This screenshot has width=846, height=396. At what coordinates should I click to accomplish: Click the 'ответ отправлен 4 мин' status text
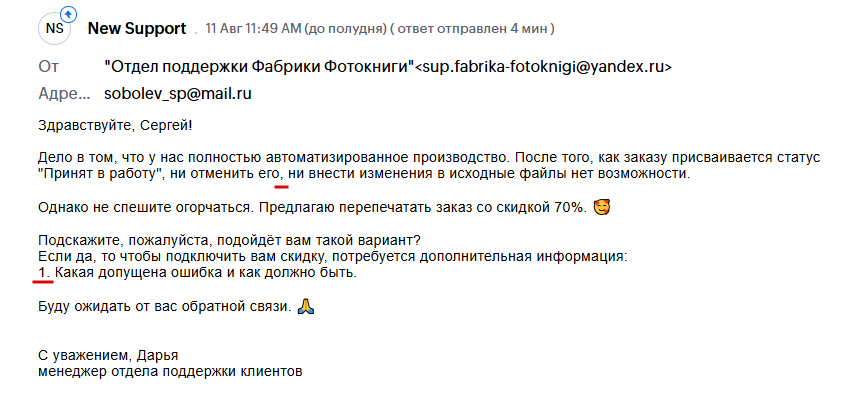(x=472, y=29)
